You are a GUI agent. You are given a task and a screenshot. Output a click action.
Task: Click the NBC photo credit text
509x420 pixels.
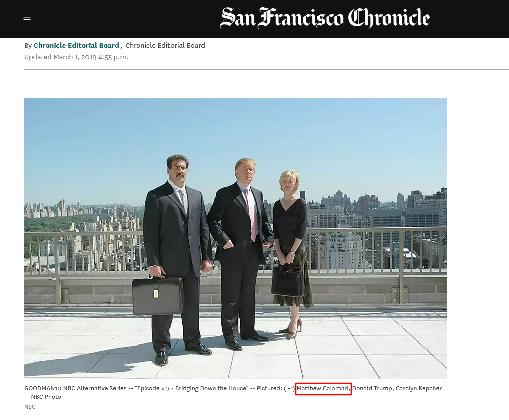[x=30, y=407]
